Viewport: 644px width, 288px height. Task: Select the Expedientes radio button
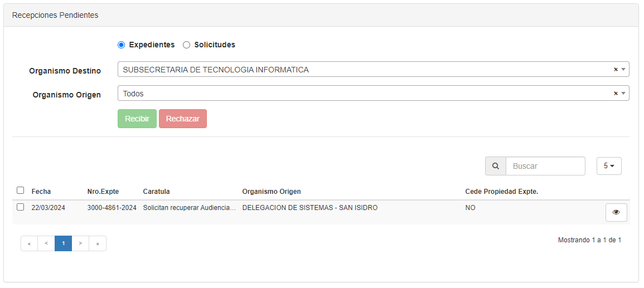click(x=121, y=45)
